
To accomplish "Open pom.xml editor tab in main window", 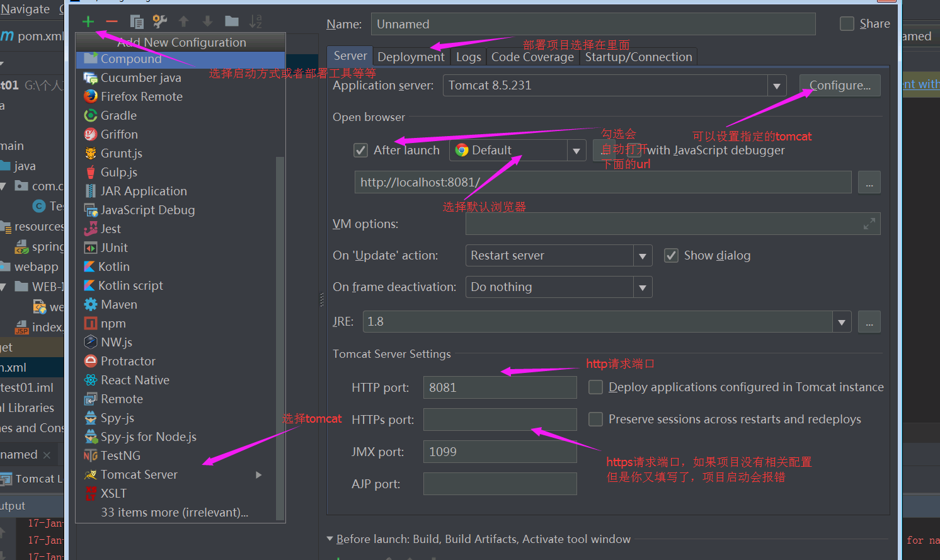I will pos(33,36).
